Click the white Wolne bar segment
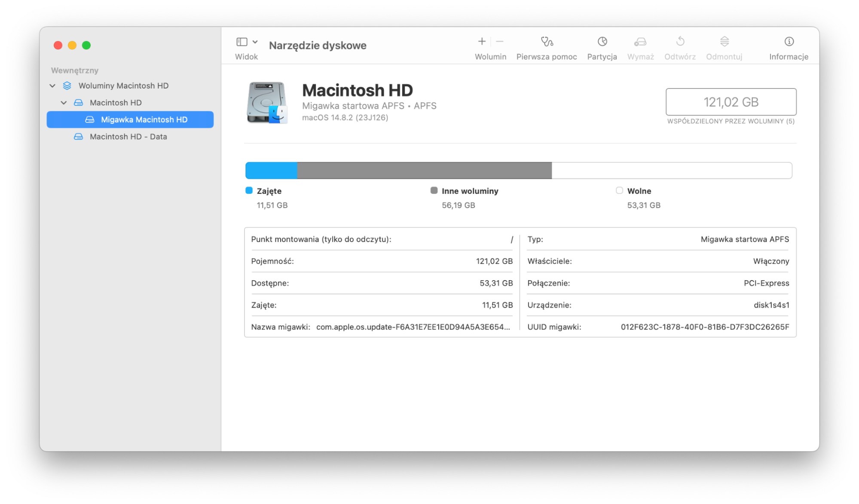 pyautogui.click(x=672, y=171)
